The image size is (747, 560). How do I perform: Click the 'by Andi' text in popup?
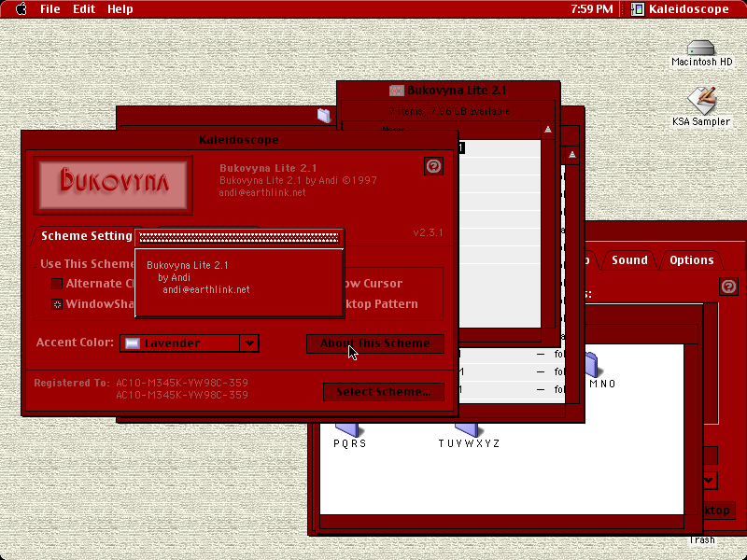(175, 277)
